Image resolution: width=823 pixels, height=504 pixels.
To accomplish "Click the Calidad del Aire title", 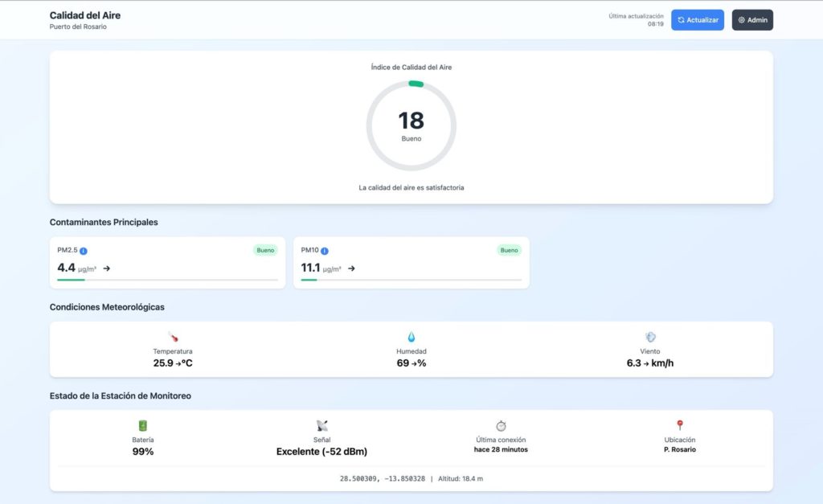I will (85, 15).
